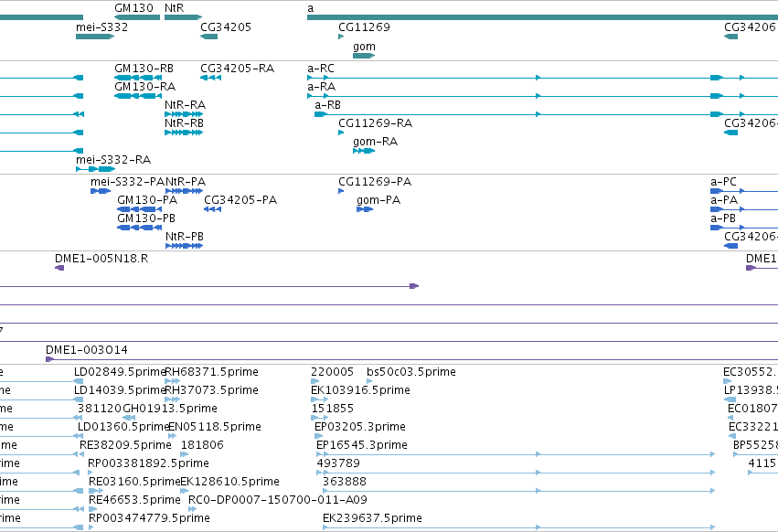Select the a-RB transcript label
The image size is (778, 532).
(x=328, y=105)
